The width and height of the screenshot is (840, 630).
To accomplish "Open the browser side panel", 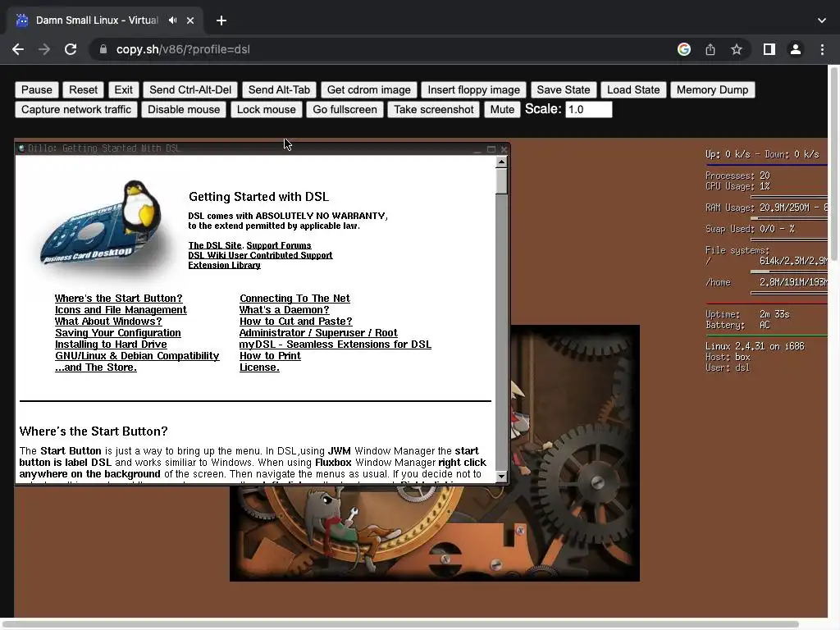I will click(769, 49).
